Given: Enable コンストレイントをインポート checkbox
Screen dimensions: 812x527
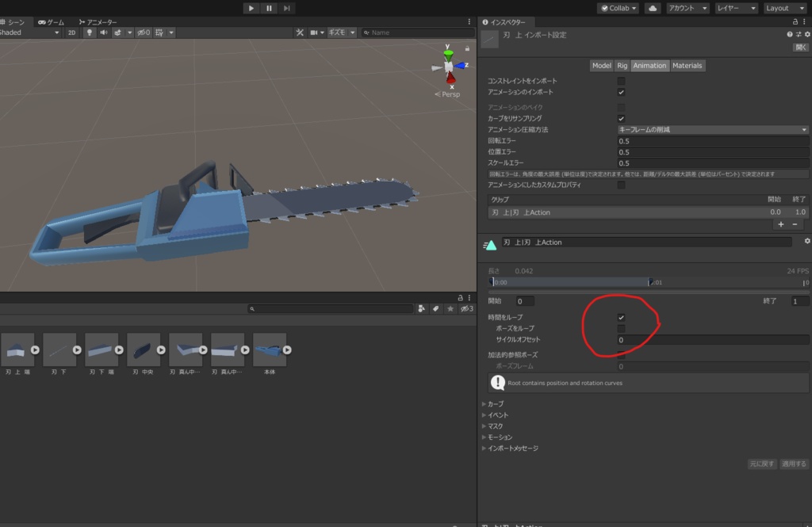Looking at the screenshot, I should pyautogui.click(x=621, y=81).
